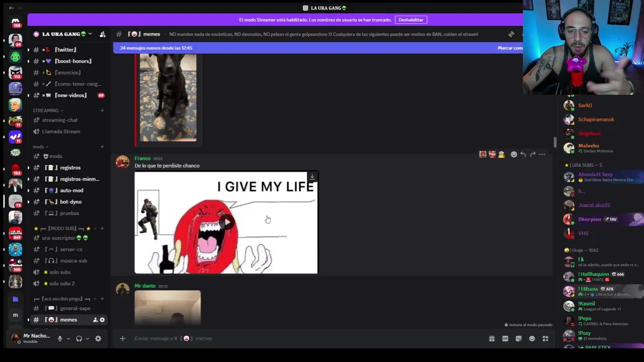Open the Mr Nacho user panel
Viewport: 644px width, 362px height.
coord(31,338)
